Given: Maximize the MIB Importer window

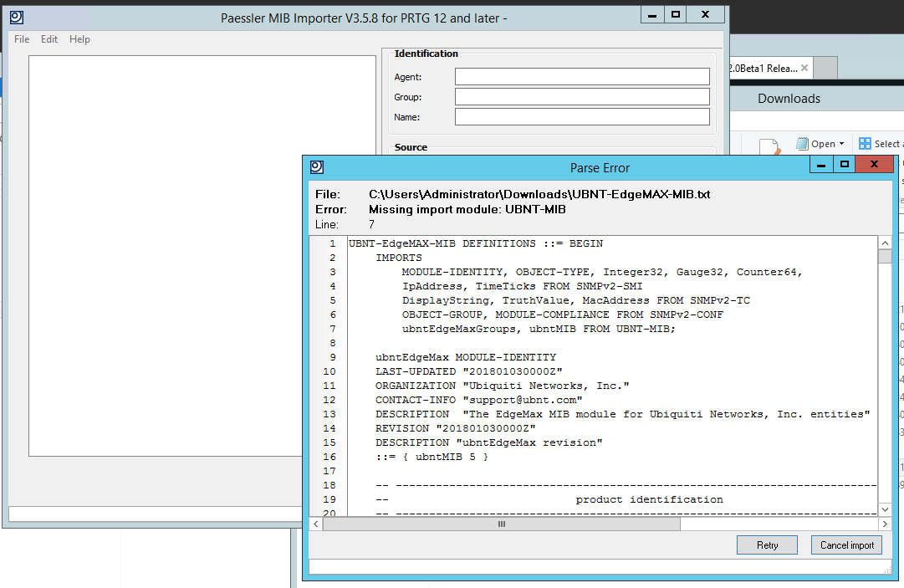Looking at the screenshot, I should [x=675, y=15].
